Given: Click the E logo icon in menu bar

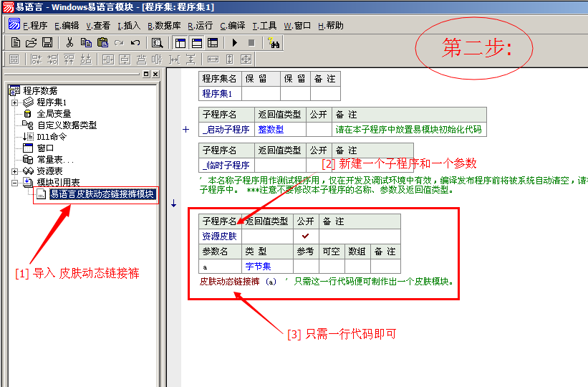Looking at the screenshot, I should tap(14, 24).
